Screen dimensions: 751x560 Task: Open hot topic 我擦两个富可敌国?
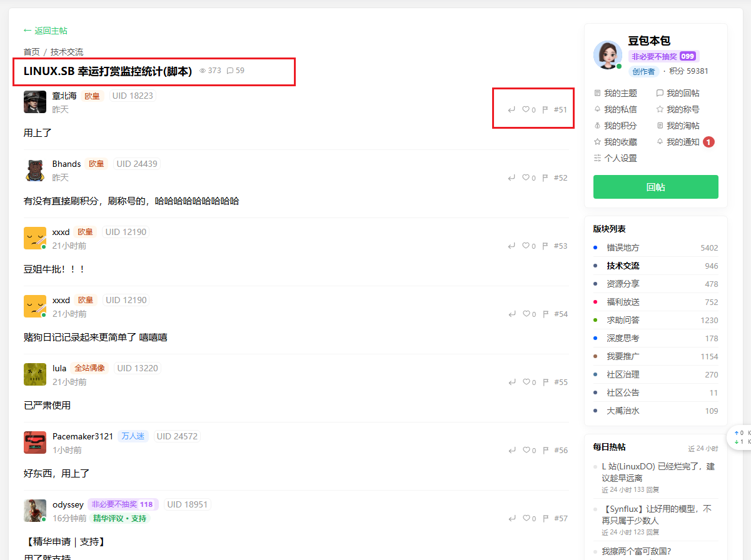point(636,551)
